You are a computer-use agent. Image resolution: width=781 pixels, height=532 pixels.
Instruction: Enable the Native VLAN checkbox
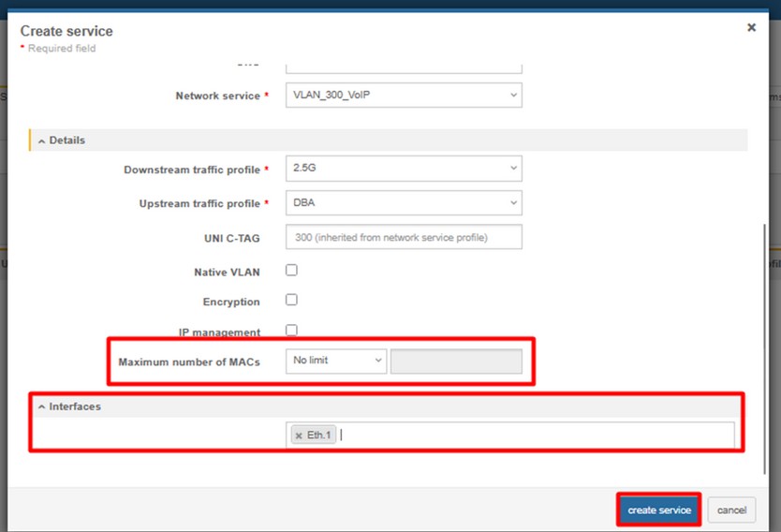(291, 271)
